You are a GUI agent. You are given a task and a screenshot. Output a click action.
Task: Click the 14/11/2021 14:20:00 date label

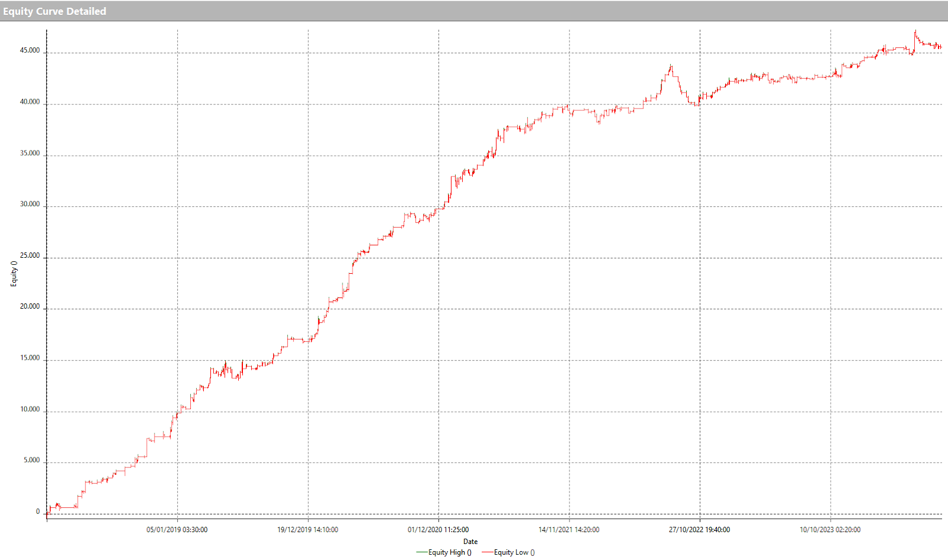[569, 530]
